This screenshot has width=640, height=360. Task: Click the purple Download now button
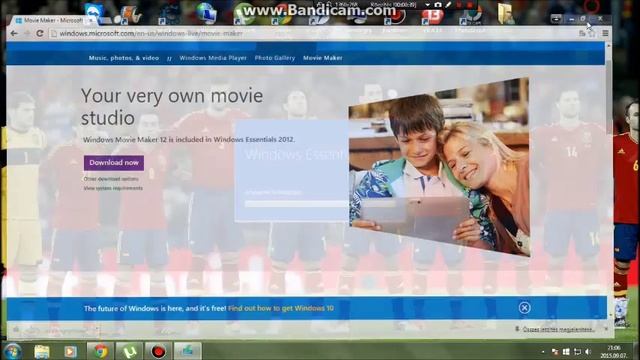(114, 162)
